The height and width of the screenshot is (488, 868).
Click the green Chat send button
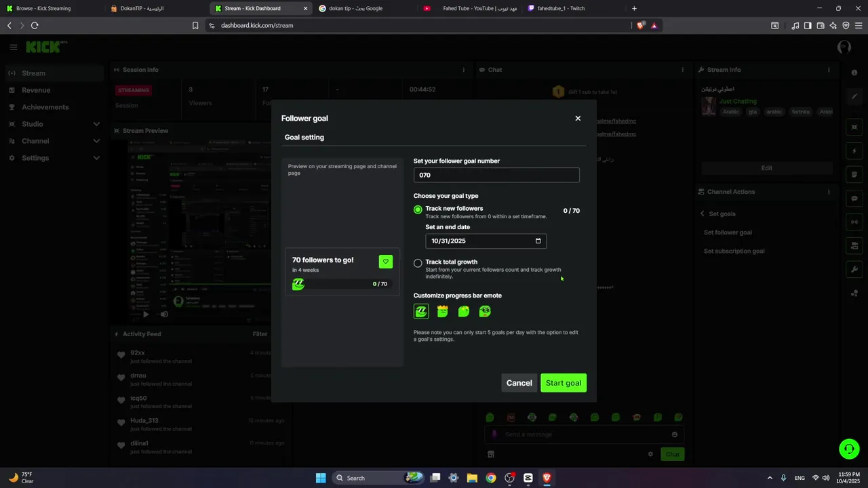[x=672, y=454]
